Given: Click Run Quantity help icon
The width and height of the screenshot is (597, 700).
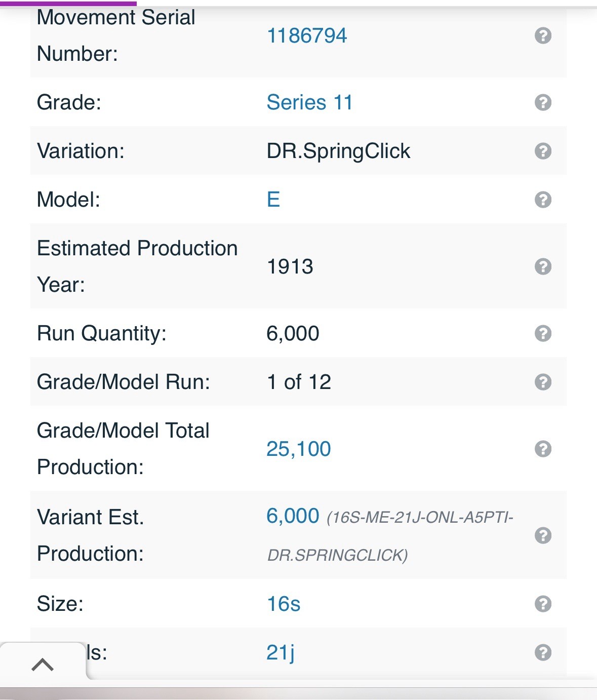Looking at the screenshot, I should [x=543, y=333].
